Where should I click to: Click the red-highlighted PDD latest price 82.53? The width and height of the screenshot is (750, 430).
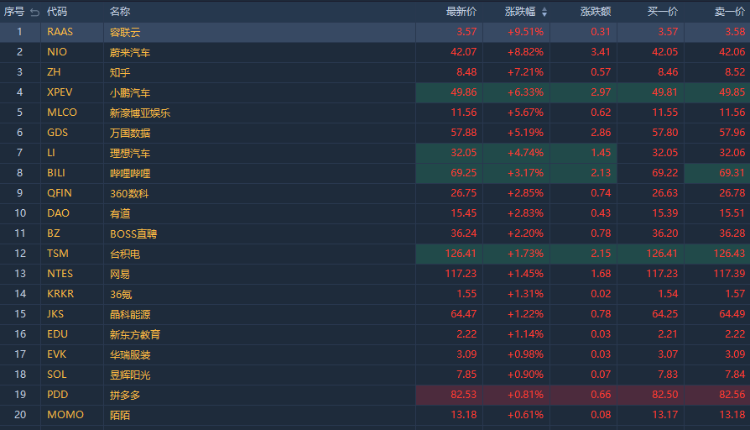point(461,395)
